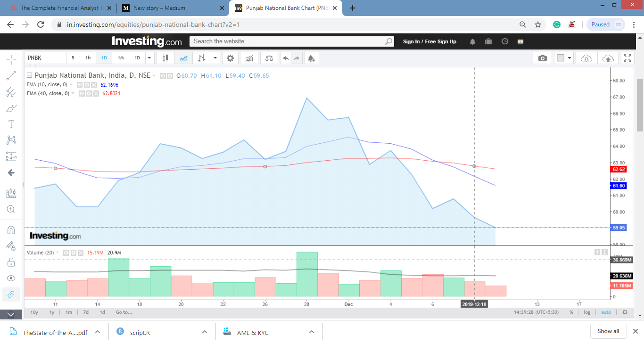The width and height of the screenshot is (644, 343).
Task: Switch to area chart style
Action: pos(183,58)
